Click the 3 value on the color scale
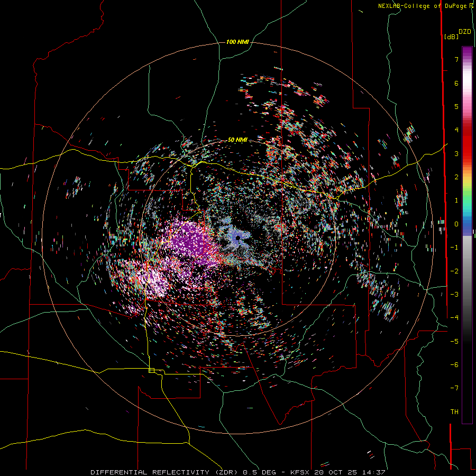 pos(456,153)
